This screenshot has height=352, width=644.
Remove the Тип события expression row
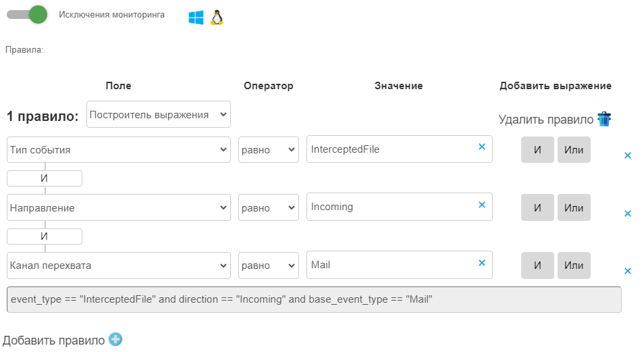[x=627, y=155]
